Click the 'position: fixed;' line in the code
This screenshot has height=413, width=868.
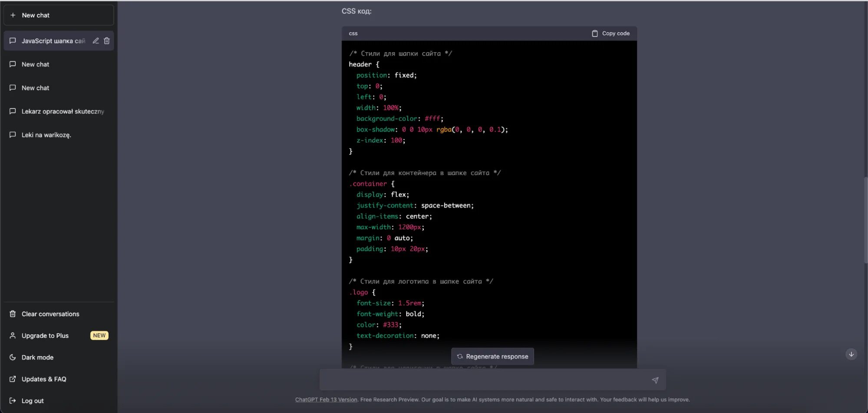(x=386, y=75)
